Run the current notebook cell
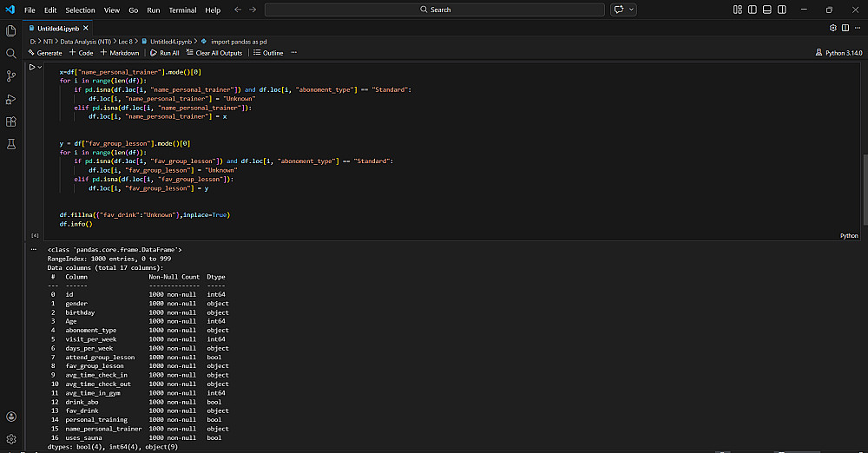868x453 pixels. [32, 67]
